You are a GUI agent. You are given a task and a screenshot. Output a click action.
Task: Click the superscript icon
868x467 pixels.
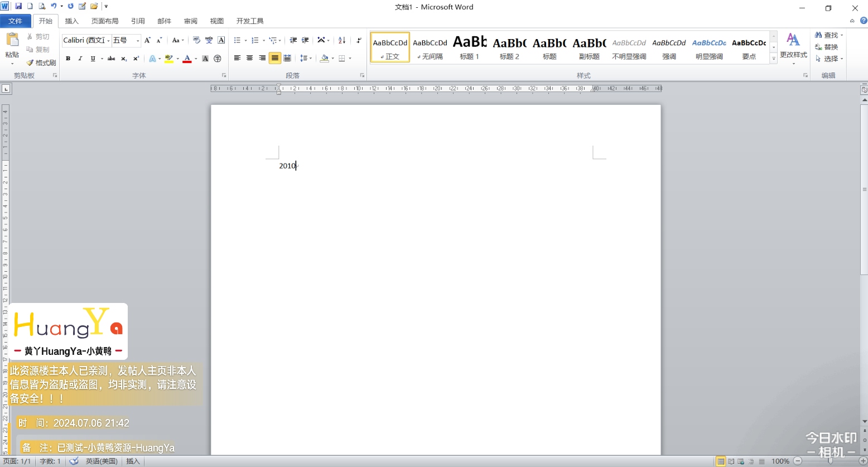[136, 59]
